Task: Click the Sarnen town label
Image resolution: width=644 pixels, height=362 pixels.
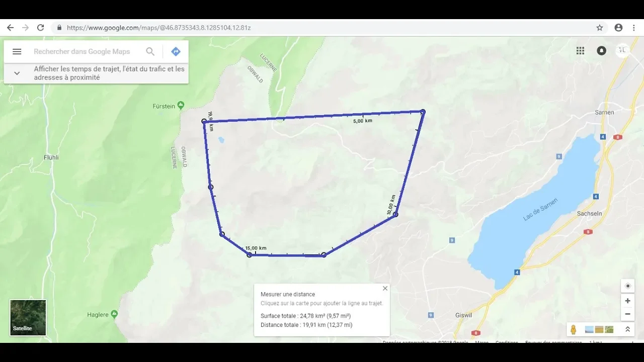Action: [604, 112]
